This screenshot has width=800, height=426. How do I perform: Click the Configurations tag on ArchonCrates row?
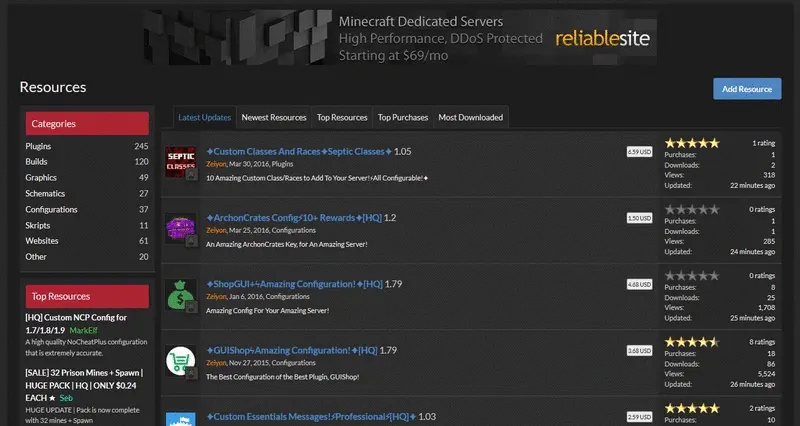[293, 230]
